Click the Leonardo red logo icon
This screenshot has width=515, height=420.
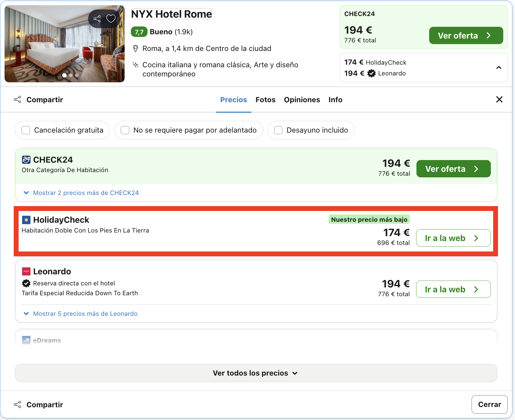pyautogui.click(x=26, y=271)
